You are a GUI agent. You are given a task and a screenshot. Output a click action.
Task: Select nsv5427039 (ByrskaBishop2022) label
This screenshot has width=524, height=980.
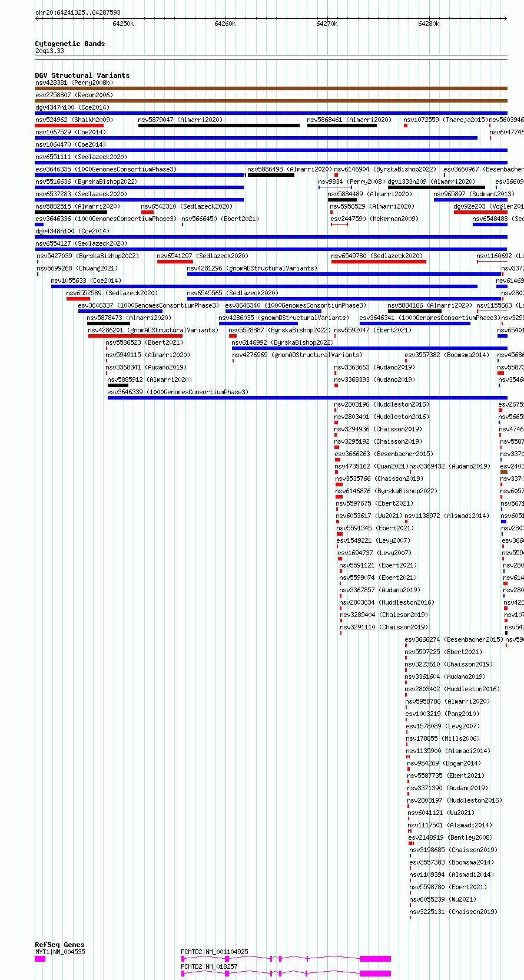coord(88,256)
